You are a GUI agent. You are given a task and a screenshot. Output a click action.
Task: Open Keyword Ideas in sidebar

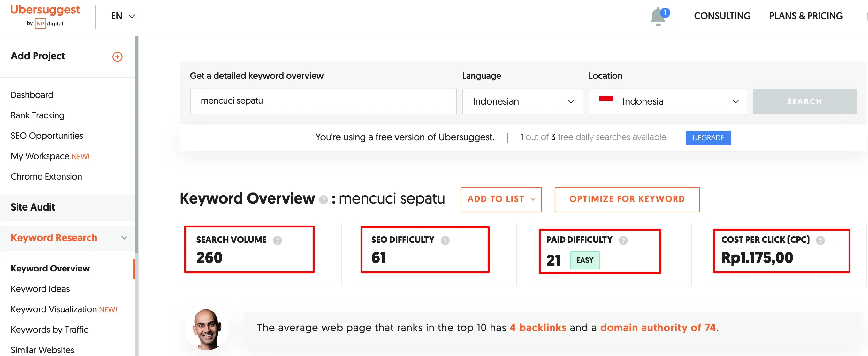[x=40, y=289]
